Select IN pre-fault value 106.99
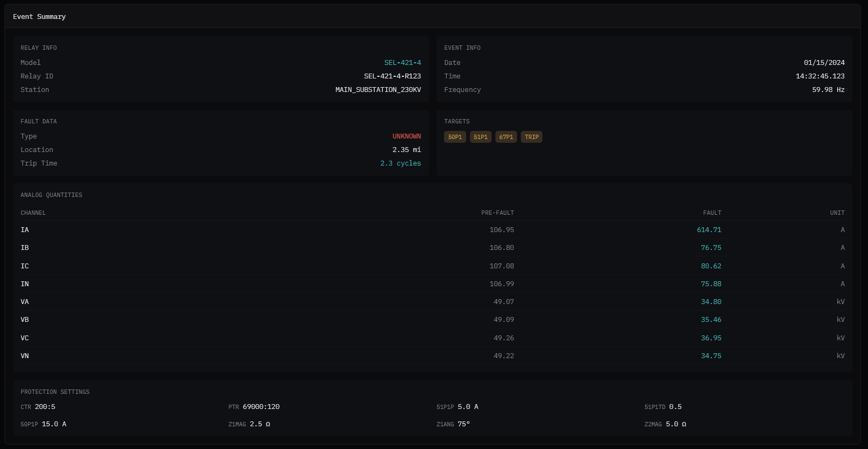 502,284
